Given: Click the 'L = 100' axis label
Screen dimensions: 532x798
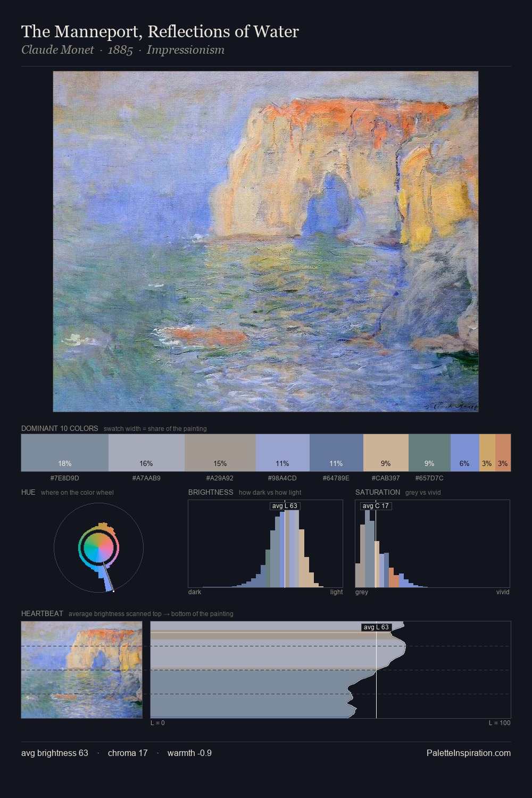Looking at the screenshot, I should point(500,723).
